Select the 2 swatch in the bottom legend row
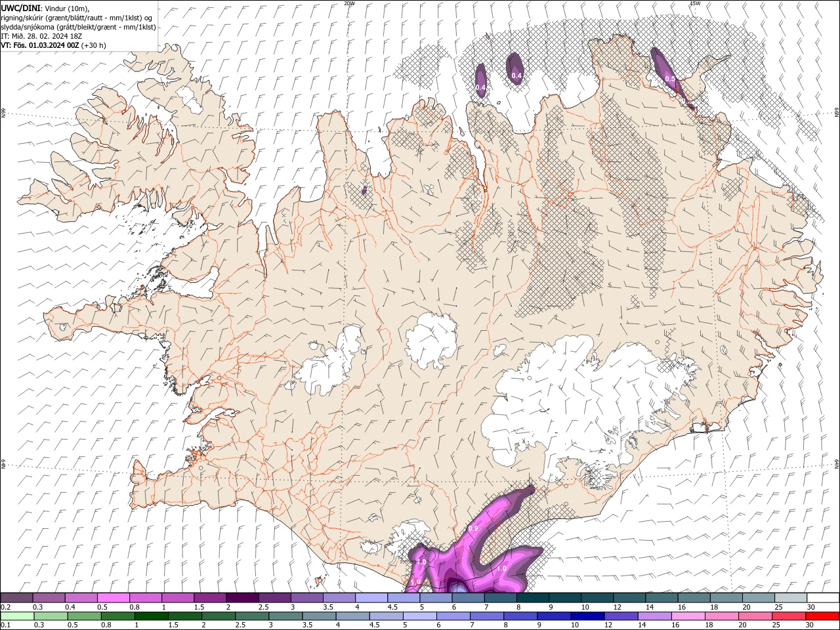 (x=219, y=616)
